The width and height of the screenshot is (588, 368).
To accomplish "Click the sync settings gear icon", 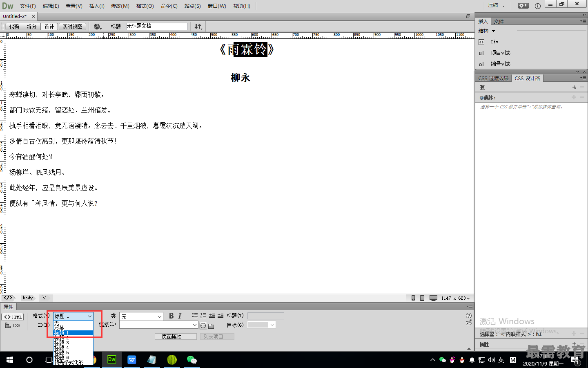I will [x=523, y=6].
